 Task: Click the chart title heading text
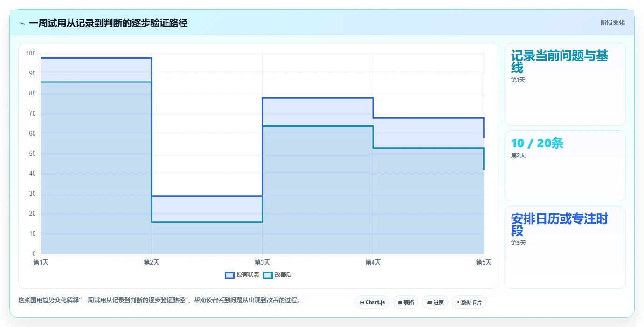(108, 23)
